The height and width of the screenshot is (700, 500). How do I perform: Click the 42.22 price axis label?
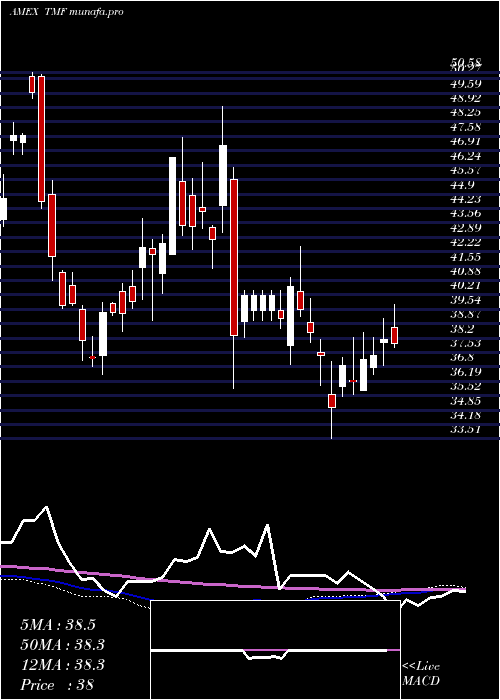[x=465, y=242]
